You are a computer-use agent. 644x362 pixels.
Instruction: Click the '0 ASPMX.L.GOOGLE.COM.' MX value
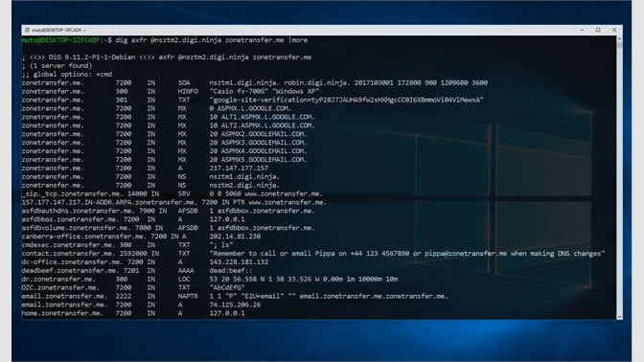pyautogui.click(x=250, y=109)
